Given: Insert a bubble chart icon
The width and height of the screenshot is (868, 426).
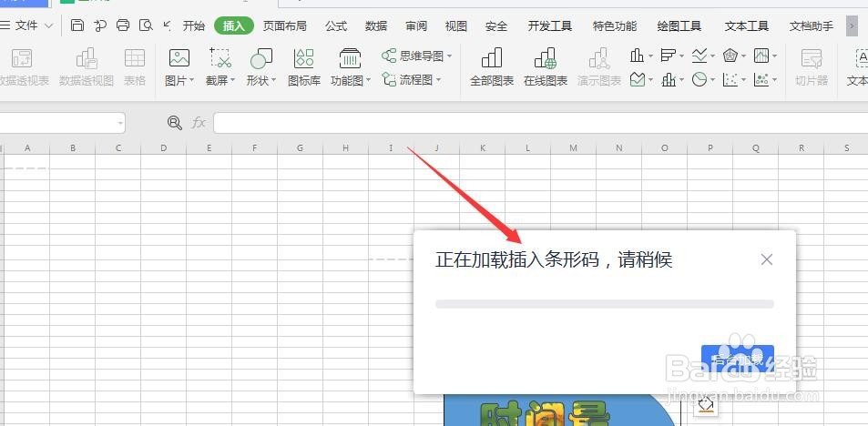Looking at the screenshot, I should coord(761,80).
